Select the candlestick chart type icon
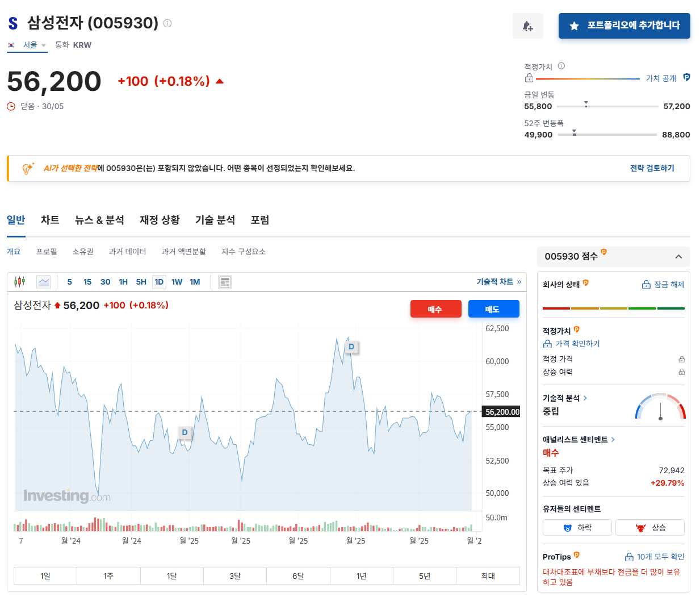The width and height of the screenshot is (700, 601). tap(19, 281)
